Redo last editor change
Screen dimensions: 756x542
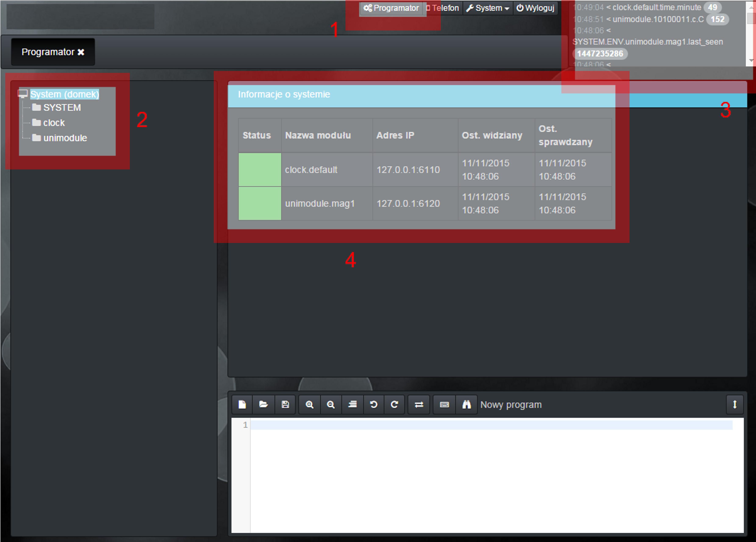[394, 405]
